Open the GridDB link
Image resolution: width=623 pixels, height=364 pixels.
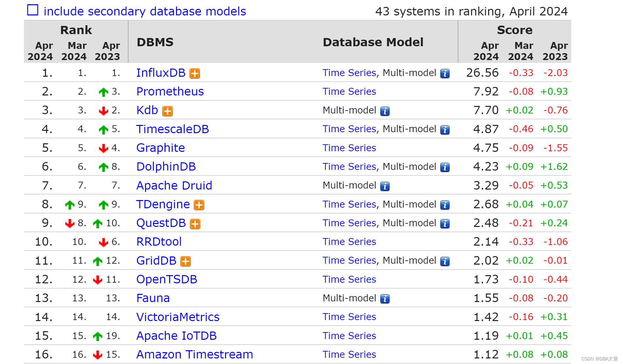point(156,261)
